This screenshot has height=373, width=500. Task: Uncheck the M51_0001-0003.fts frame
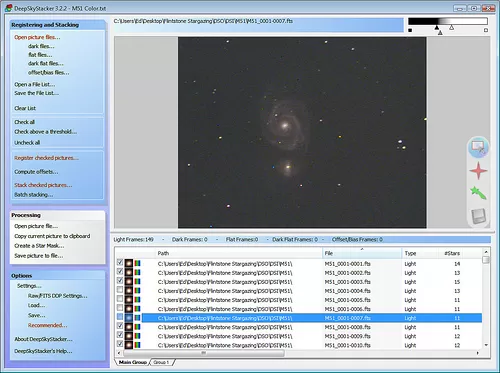click(x=120, y=280)
